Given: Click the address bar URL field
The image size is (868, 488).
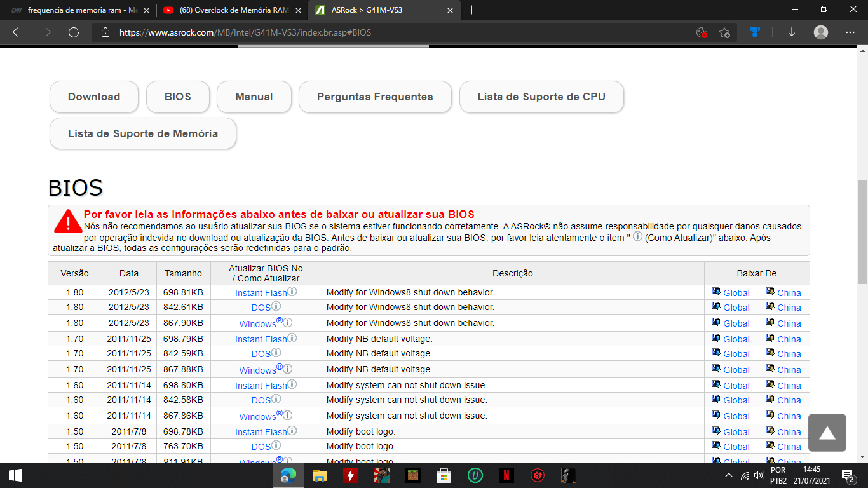Looking at the screenshot, I should (400, 32).
